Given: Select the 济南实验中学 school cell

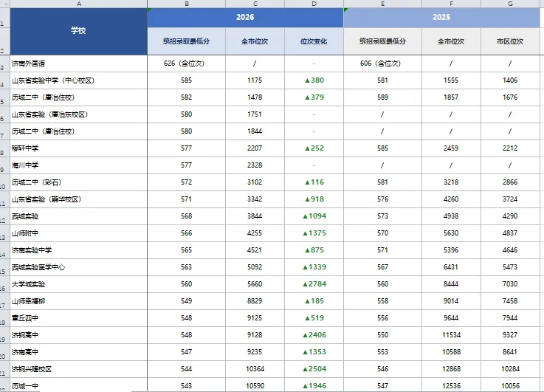Looking at the screenshot, I should pyautogui.click(x=79, y=250).
